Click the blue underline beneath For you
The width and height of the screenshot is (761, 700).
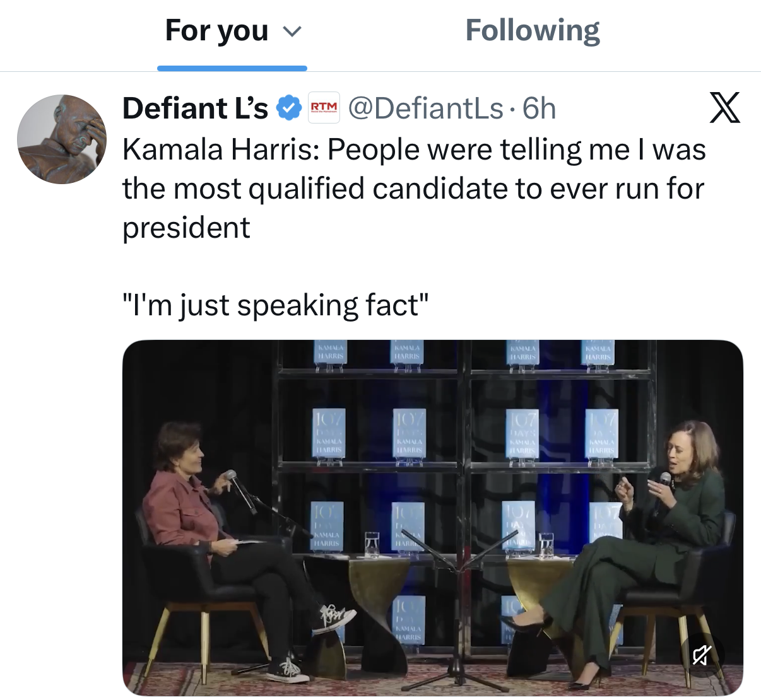pos(232,68)
